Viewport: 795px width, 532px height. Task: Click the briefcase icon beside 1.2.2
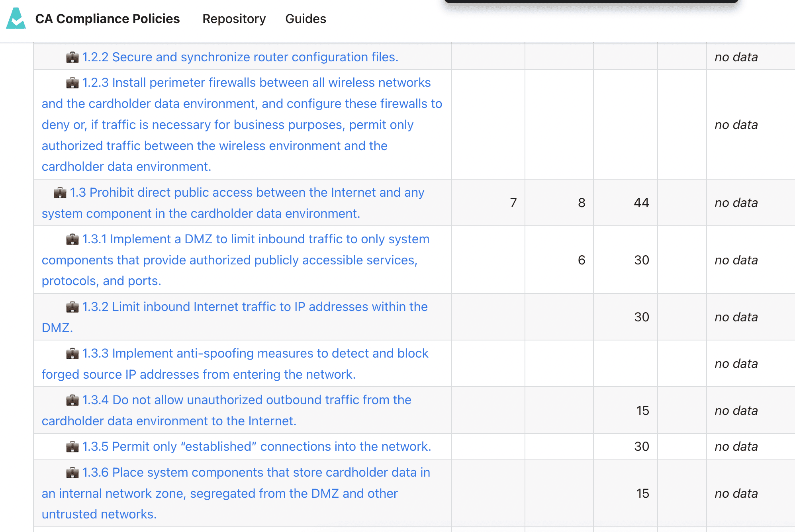(72, 57)
